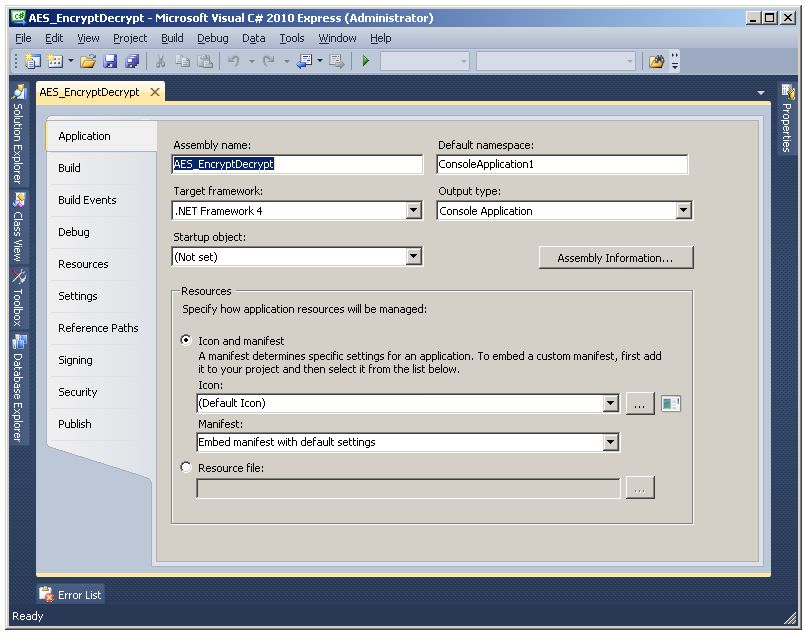Select the Resource file radio button

coord(186,467)
